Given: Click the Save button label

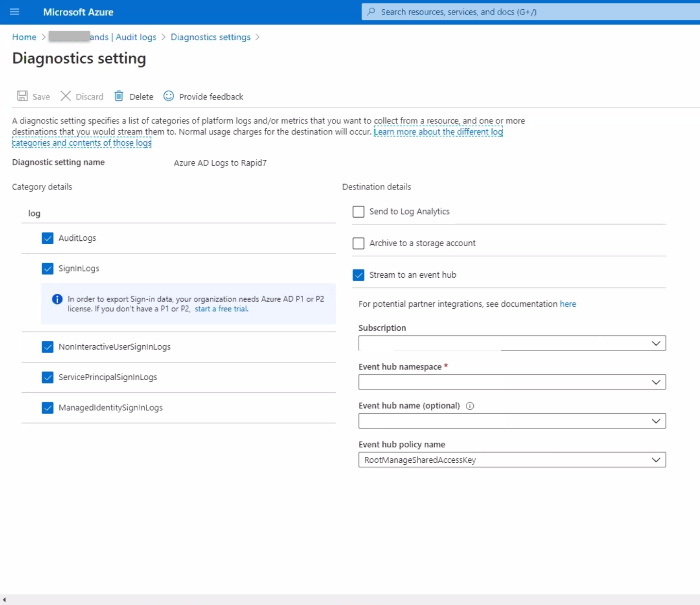Looking at the screenshot, I should tap(41, 97).
